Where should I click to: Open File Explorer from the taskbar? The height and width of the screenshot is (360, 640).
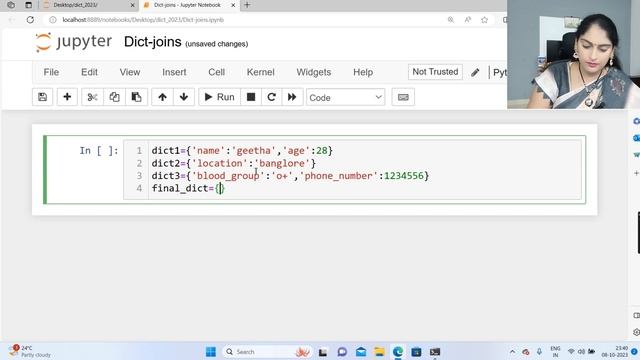[x=380, y=352]
